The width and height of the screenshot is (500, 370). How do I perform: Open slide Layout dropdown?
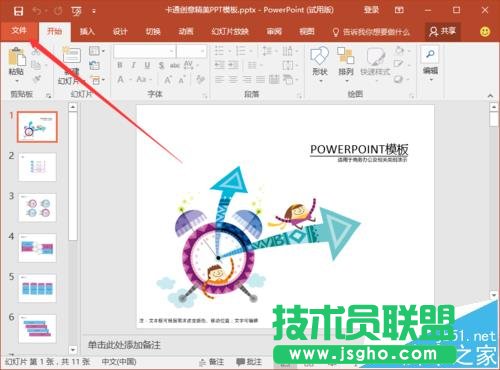[x=97, y=51]
